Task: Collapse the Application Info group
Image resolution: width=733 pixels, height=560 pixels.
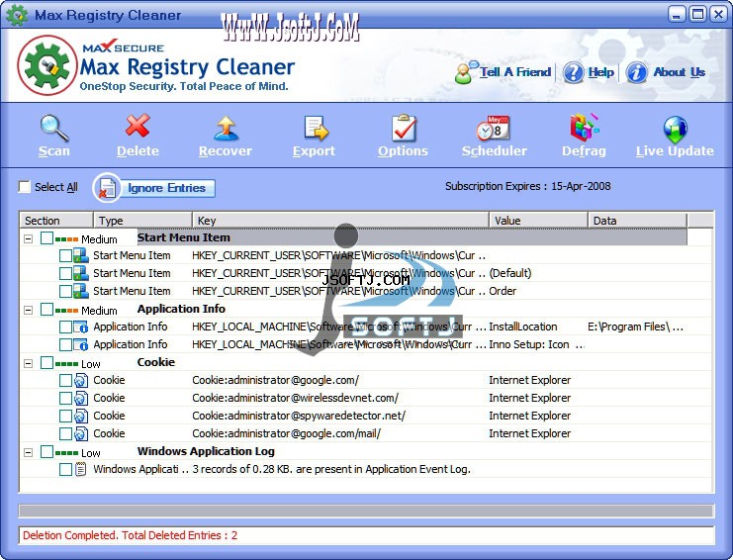Action: [x=29, y=310]
